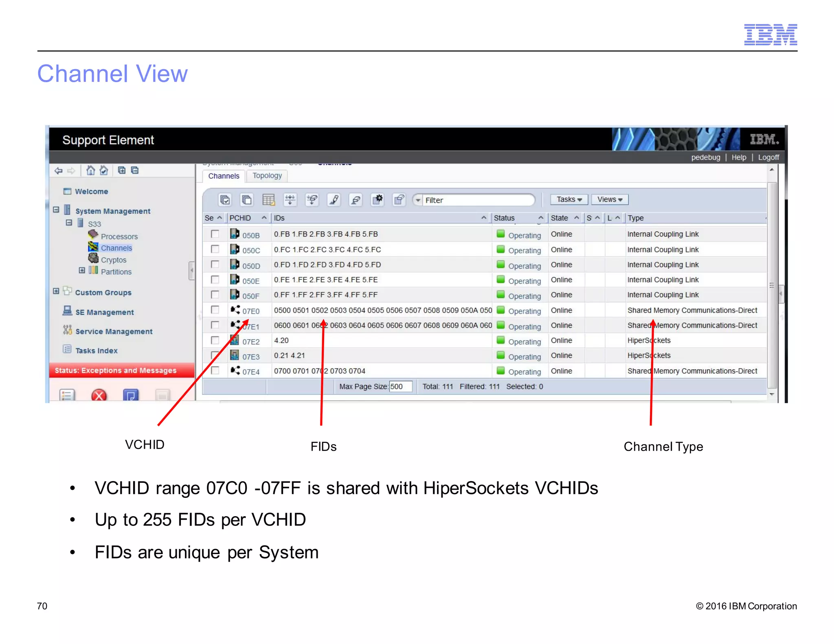Check the checkbox for row 050B
This screenshot has width=834, height=644.
pyautogui.click(x=215, y=234)
